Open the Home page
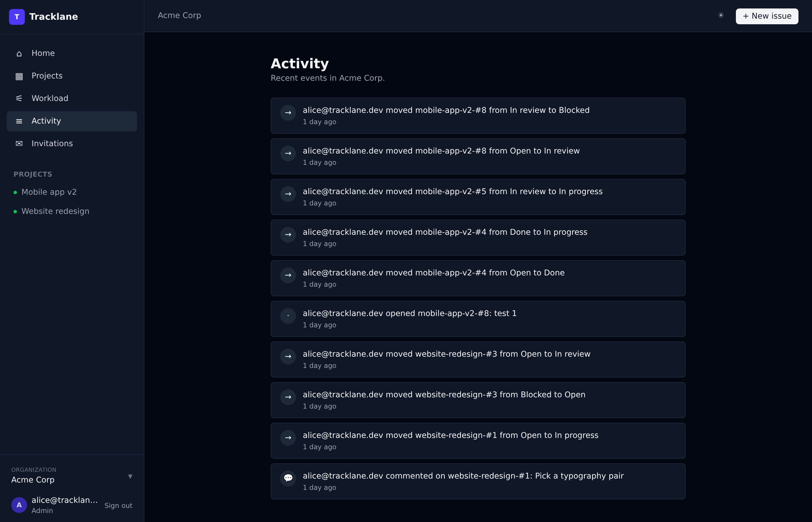 [x=72, y=54]
